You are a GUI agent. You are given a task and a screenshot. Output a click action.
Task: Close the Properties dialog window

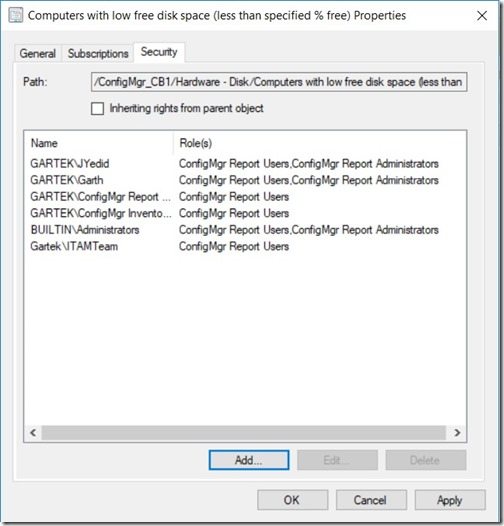[482, 15]
